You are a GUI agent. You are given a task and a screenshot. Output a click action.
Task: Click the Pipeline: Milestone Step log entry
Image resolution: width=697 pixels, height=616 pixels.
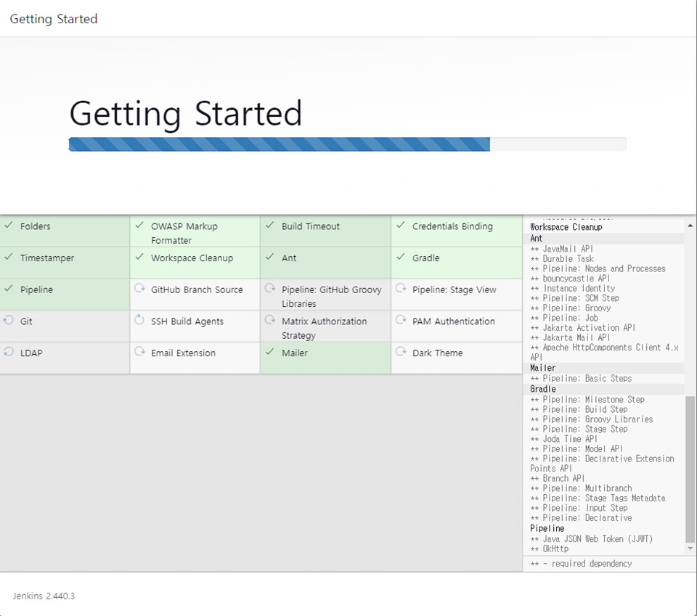[x=587, y=399]
